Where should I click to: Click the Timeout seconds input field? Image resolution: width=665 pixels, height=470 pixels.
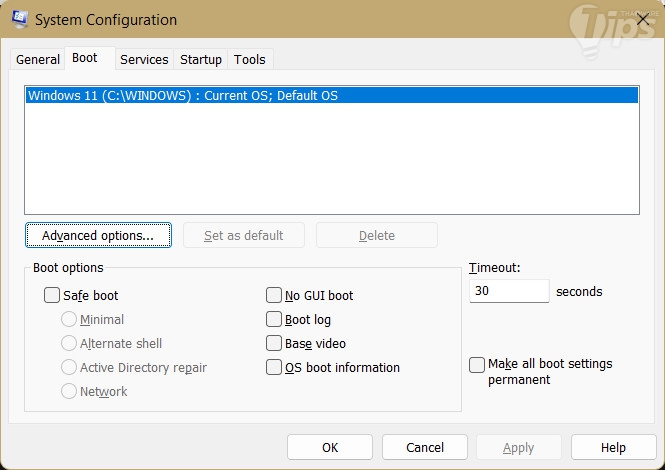509,291
